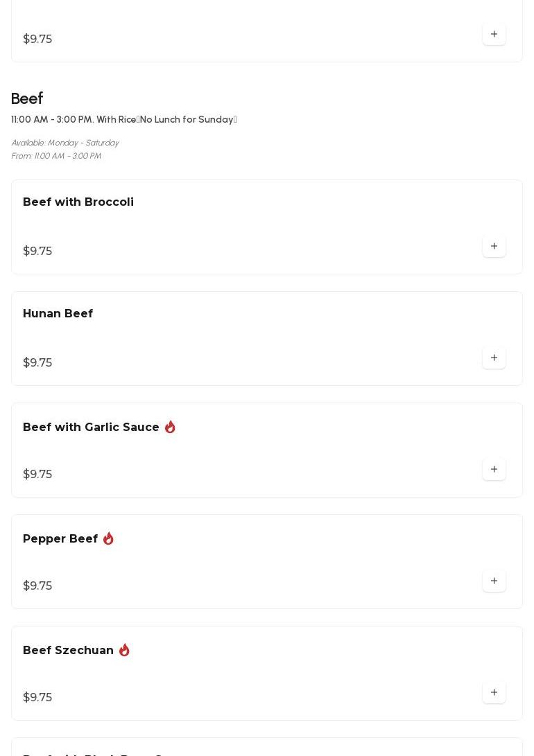Open Beef with Broccoli item details
This screenshot has height=756, width=534.
(x=78, y=202)
